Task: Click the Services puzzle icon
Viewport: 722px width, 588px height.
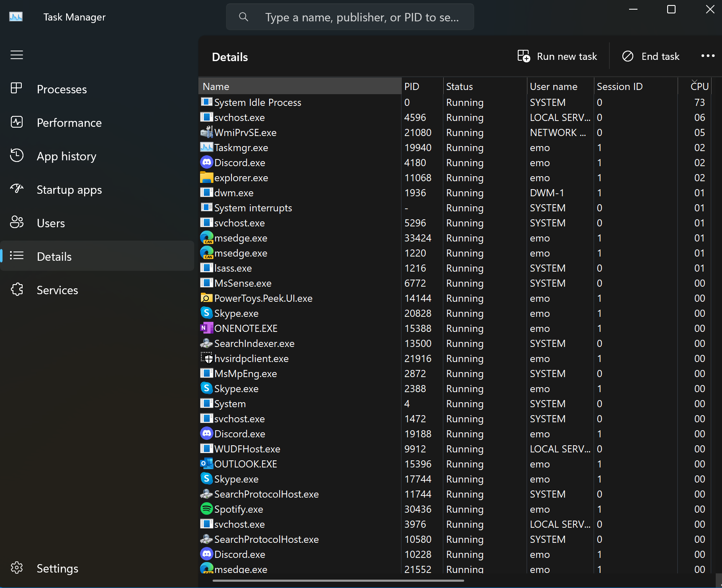Action: tap(16, 290)
